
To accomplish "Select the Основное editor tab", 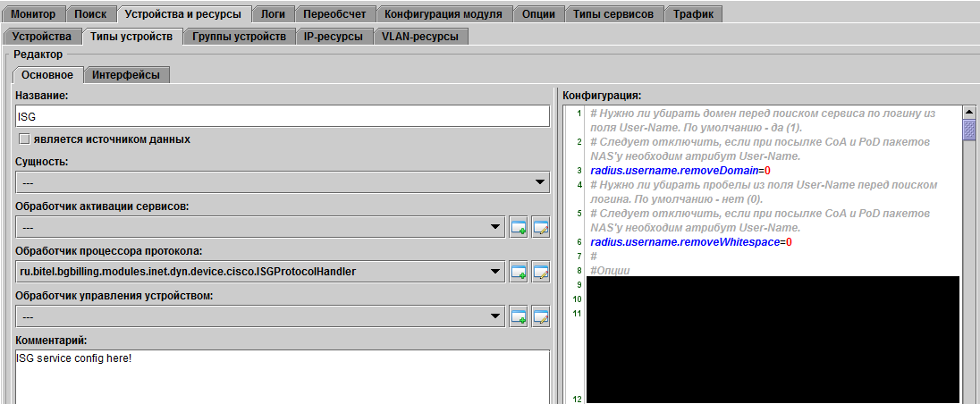I will (47, 75).
